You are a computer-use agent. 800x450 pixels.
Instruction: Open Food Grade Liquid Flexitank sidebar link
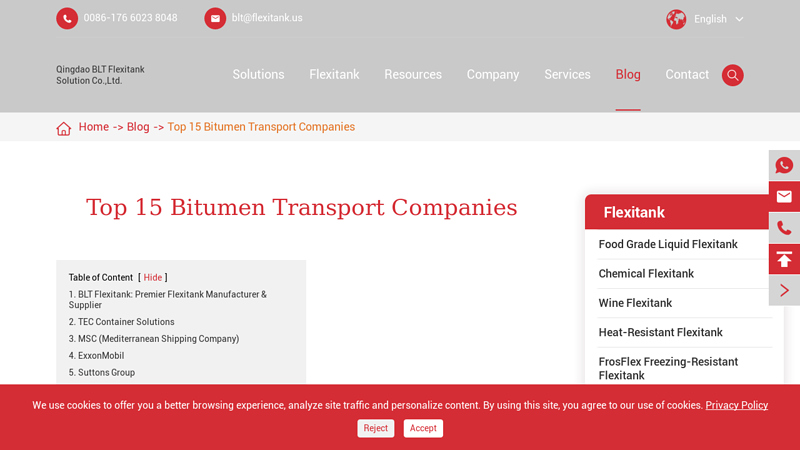click(x=668, y=244)
